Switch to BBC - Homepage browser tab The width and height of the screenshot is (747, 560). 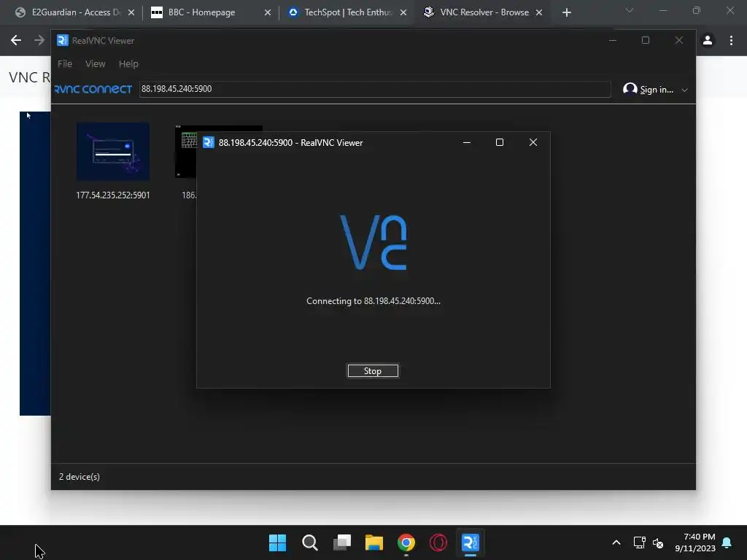point(209,12)
